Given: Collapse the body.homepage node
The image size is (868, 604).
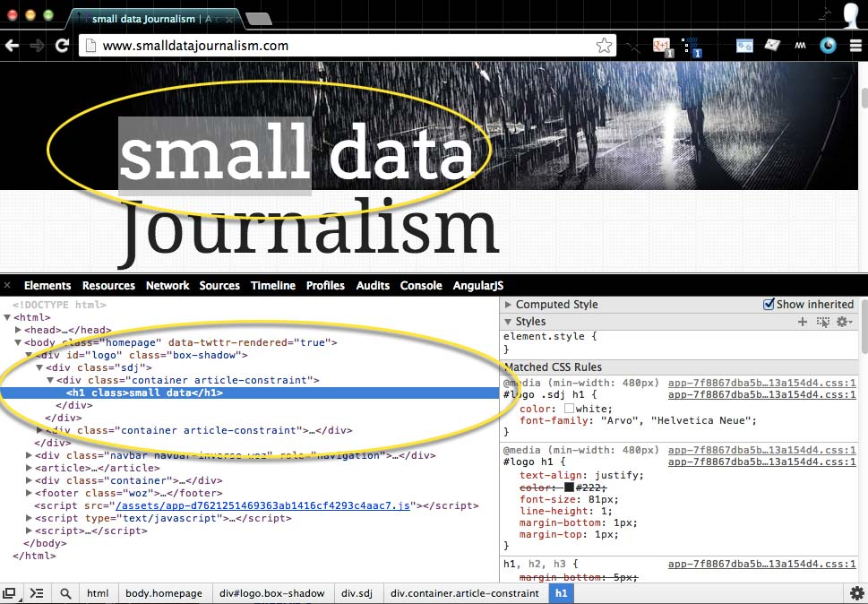Looking at the screenshot, I should click(18, 342).
